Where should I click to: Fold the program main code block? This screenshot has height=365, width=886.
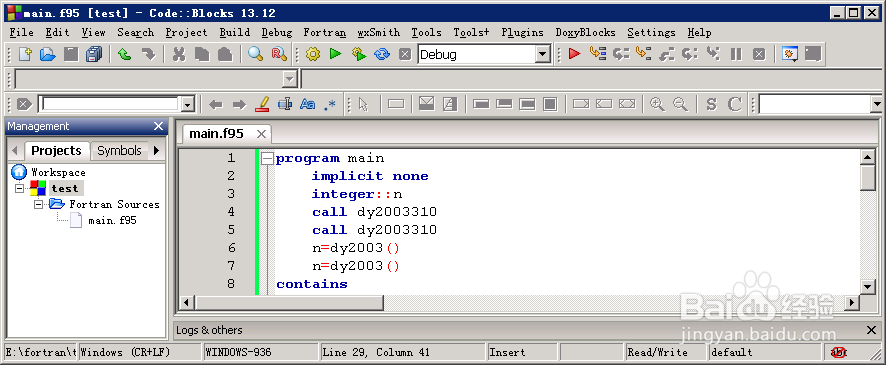(x=267, y=159)
